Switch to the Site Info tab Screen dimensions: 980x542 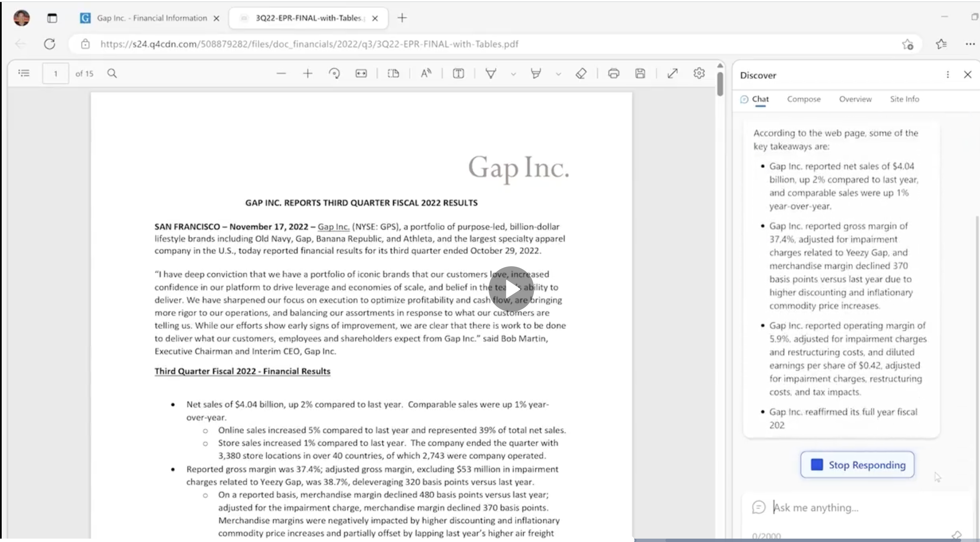point(904,99)
